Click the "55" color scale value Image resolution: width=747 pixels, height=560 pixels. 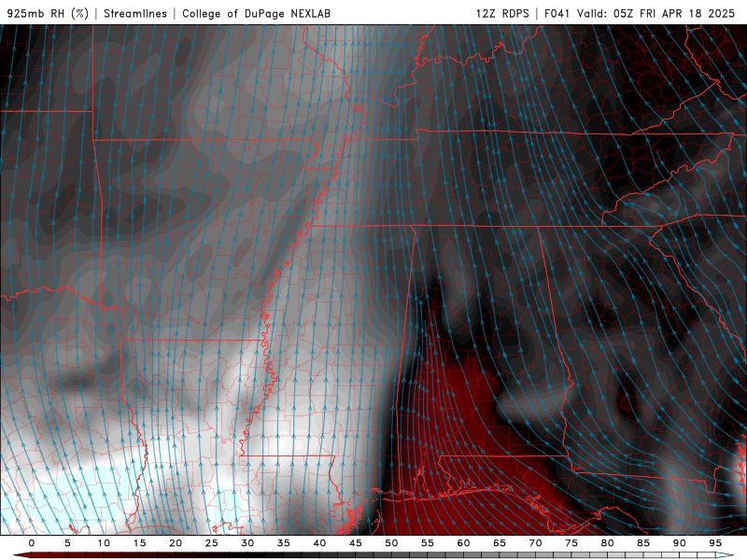(428, 543)
